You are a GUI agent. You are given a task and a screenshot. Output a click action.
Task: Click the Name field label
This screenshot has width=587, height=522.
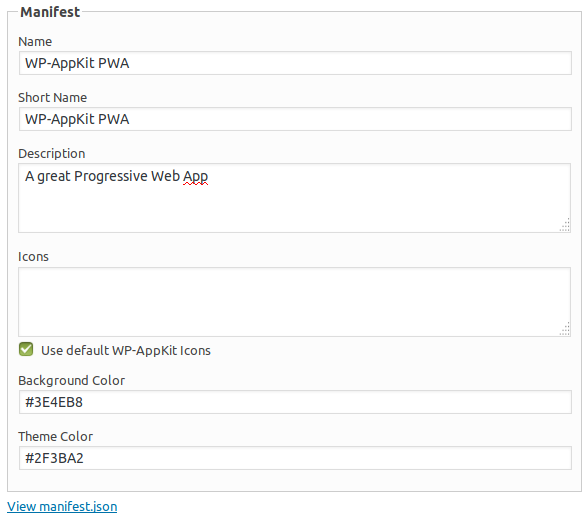click(35, 42)
